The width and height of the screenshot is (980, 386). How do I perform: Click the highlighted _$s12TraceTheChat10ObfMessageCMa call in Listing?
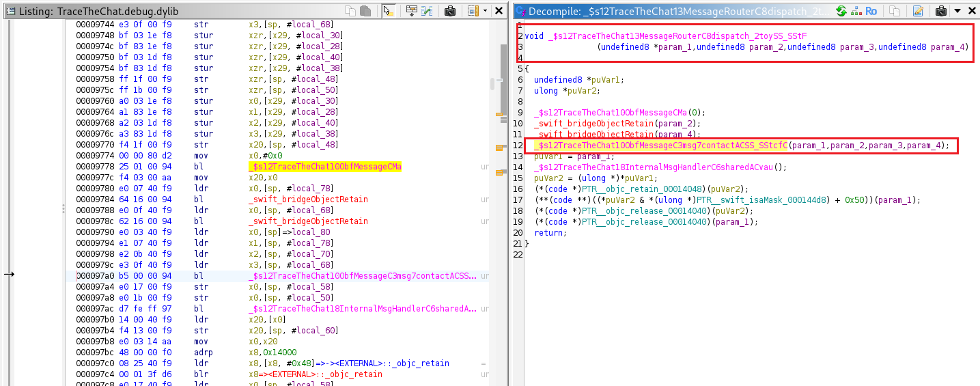[325, 167]
